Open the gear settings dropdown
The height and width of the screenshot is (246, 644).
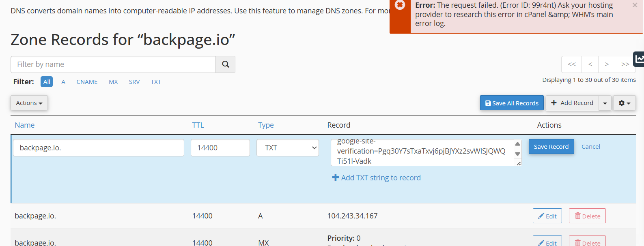624,103
